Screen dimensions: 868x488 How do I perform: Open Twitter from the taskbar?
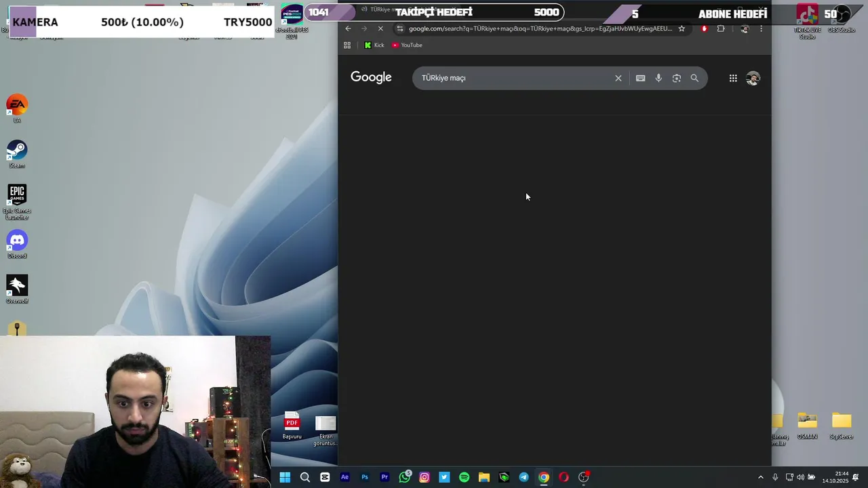point(444,477)
